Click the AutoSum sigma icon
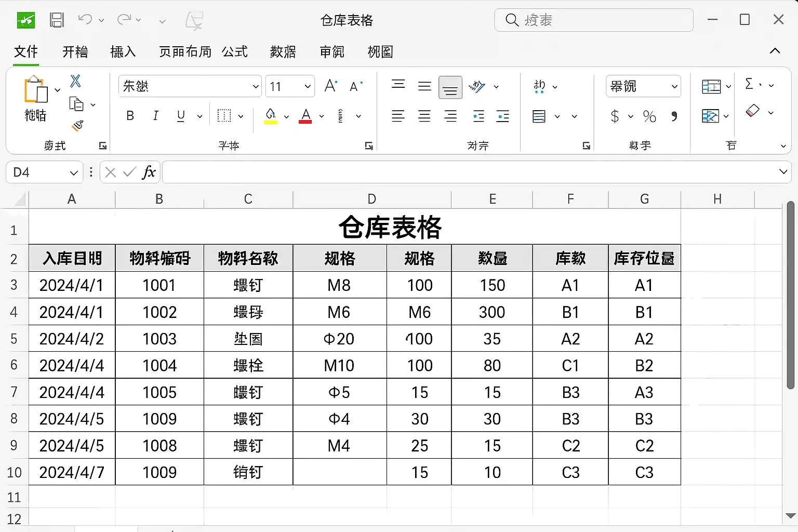The image size is (798, 532). coord(749,84)
